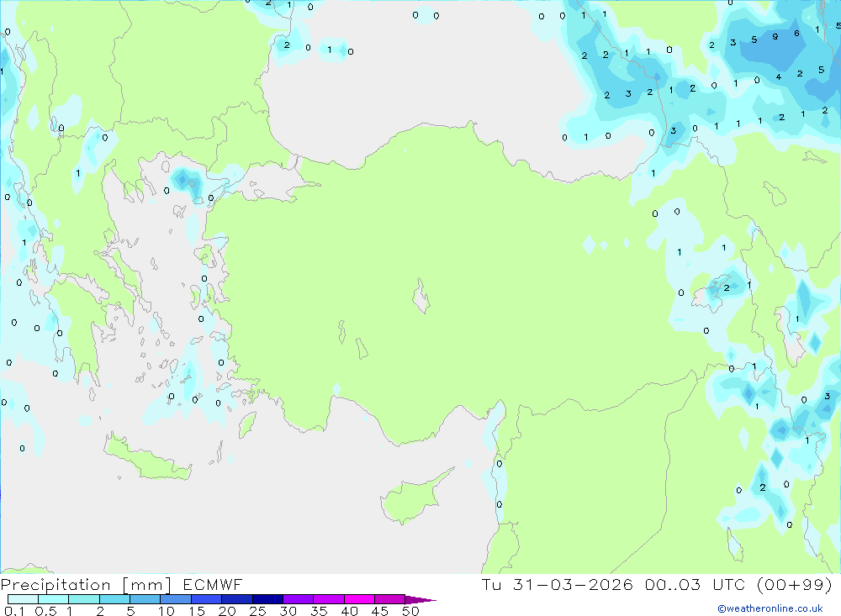This screenshot has width=841, height=616.
Task: Click the legend arrow tip above 50 mm
Action: coord(421,599)
